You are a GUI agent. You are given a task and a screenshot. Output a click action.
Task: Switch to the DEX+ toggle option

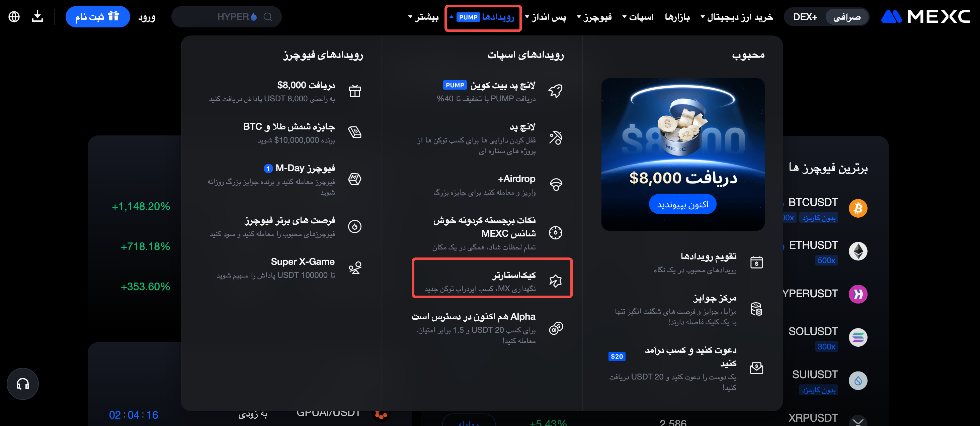(x=805, y=17)
